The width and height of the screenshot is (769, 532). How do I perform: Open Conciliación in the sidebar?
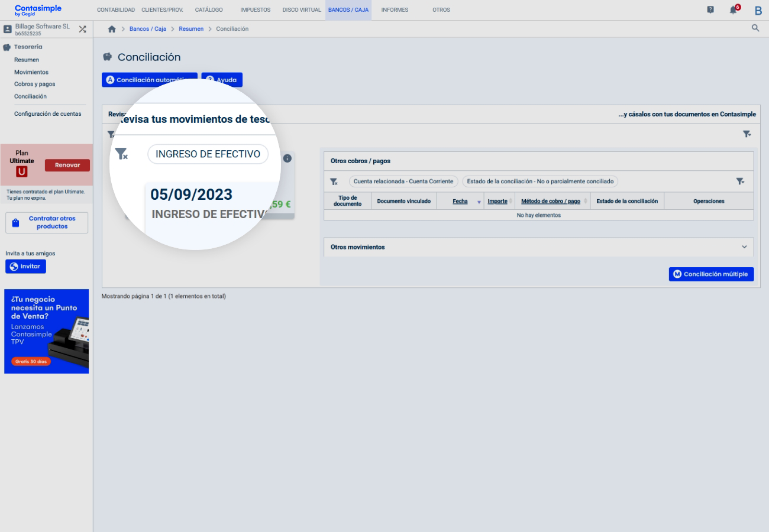pos(30,96)
